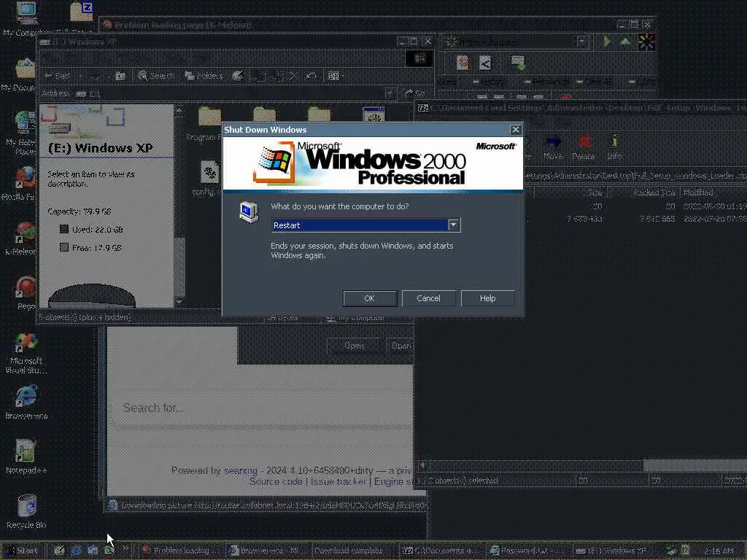The width and height of the screenshot is (747, 560).
Task: Select the Program Files folder in Explorer
Action: coord(209,124)
